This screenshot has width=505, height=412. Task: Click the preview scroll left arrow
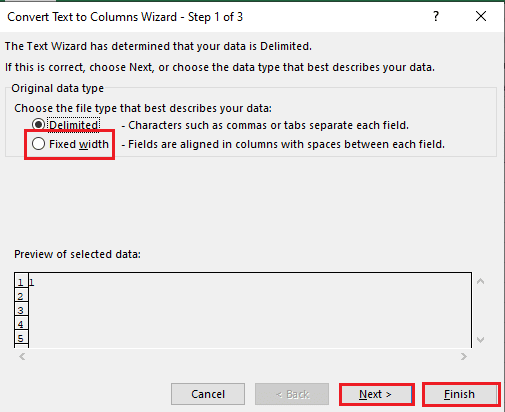tap(22, 357)
